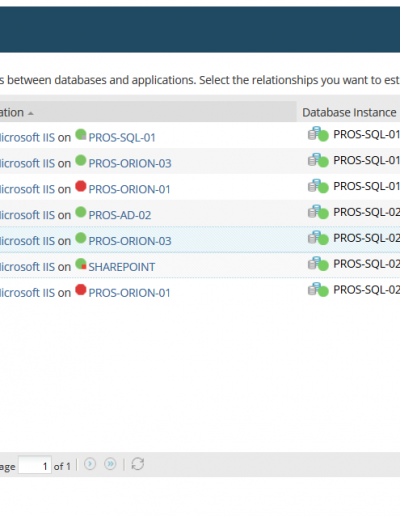Click red status icon beside first PROS-ORION-01

81,186
